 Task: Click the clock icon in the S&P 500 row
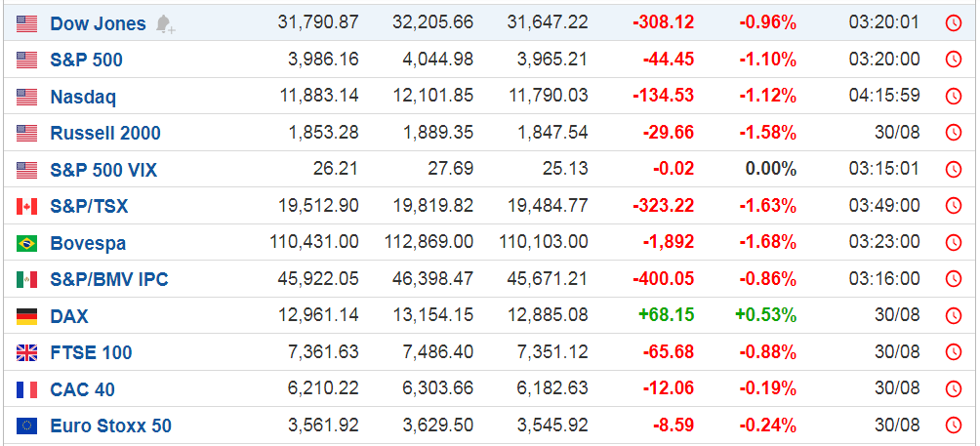pos(953,60)
